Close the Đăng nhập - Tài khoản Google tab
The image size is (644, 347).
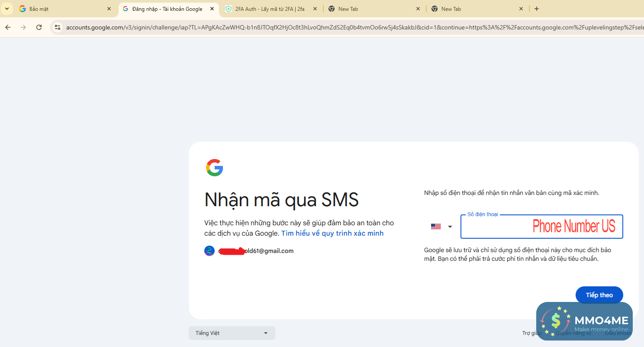coord(212,9)
